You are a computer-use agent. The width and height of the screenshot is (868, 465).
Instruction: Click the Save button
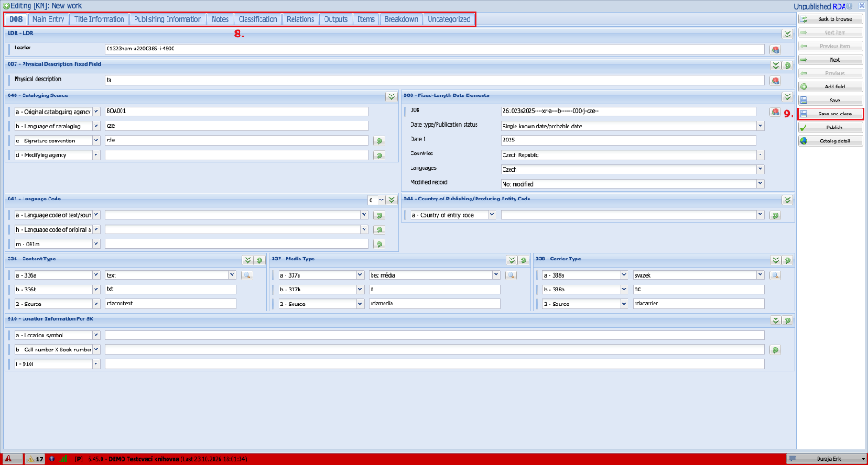[x=830, y=101]
